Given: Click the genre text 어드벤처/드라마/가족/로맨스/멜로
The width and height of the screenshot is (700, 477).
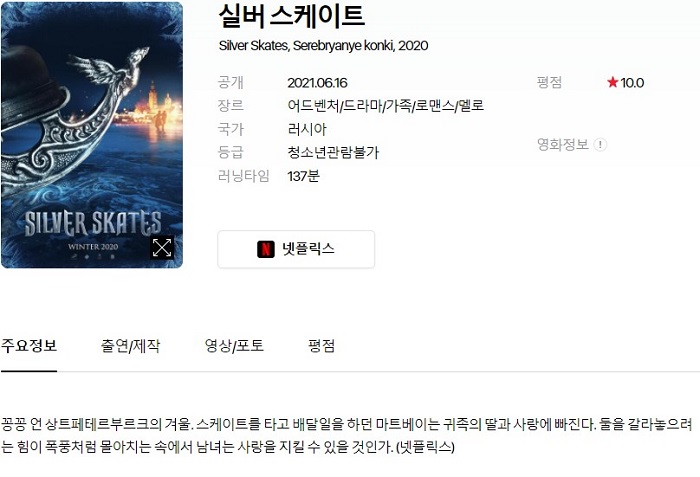Looking at the screenshot, I should click(386, 106).
